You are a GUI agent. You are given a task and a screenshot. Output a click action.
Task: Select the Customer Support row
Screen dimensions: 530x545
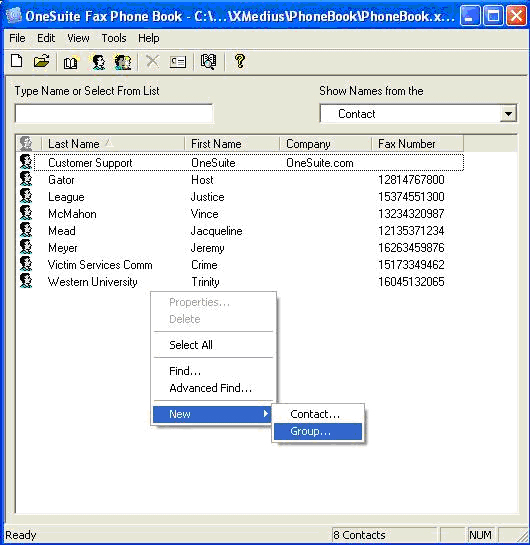(x=249, y=162)
